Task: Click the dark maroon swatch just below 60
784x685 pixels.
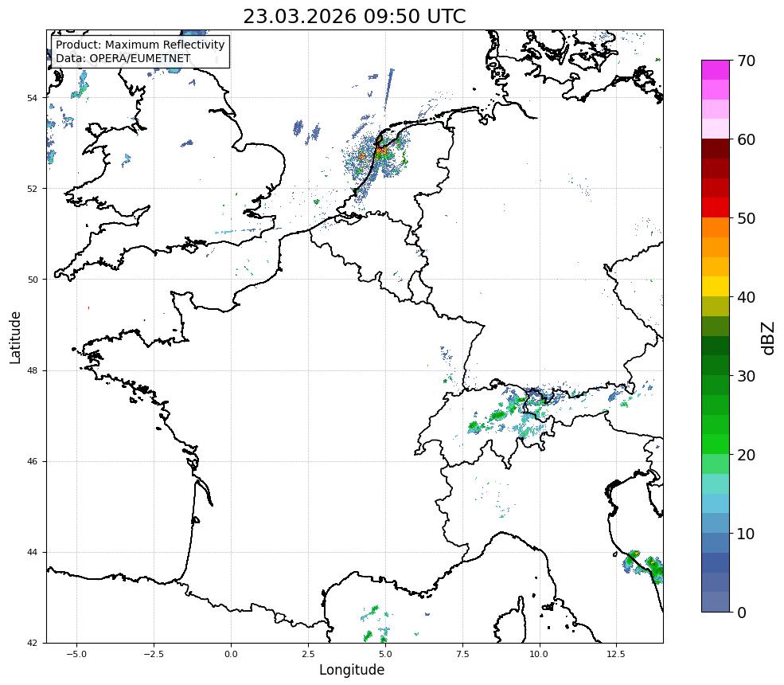Action: [716, 149]
